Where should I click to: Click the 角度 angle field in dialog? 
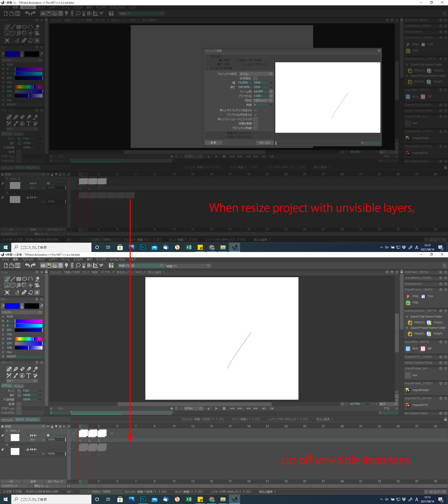coord(260,105)
